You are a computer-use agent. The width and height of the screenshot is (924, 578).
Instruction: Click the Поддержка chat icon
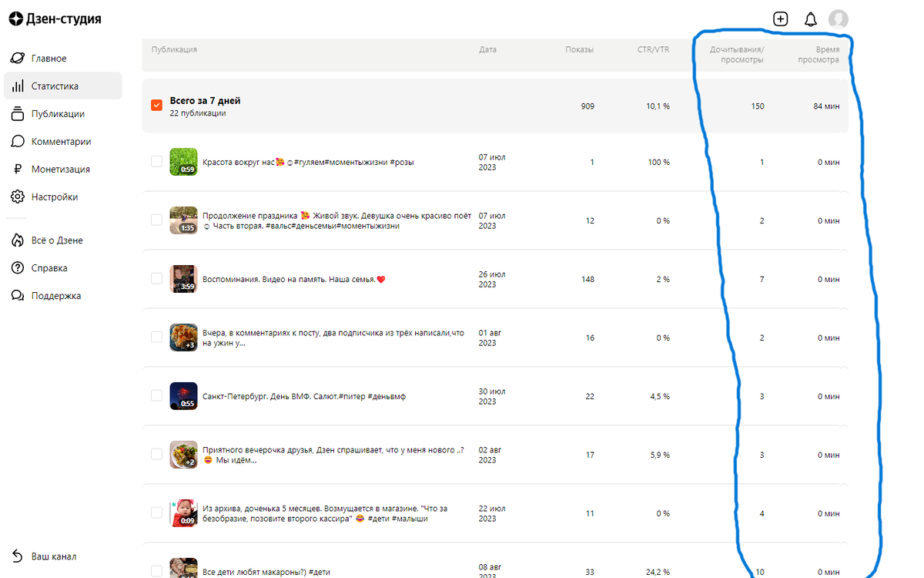pos(18,296)
